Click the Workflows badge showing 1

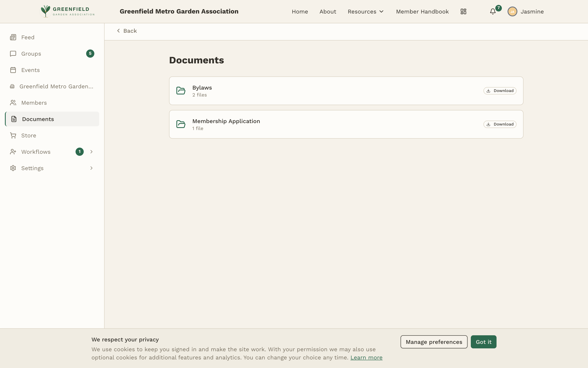coord(79,152)
